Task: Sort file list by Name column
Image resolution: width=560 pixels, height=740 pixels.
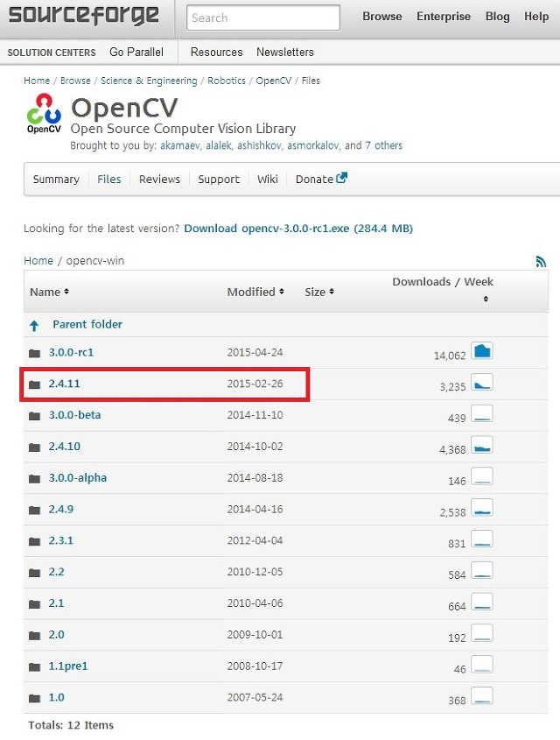Action: (49, 292)
